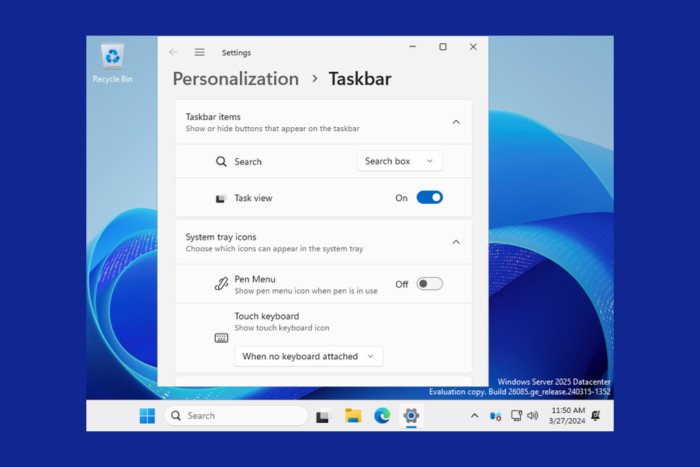Click the Pen Menu icon
The width and height of the screenshot is (700, 467).
221,284
